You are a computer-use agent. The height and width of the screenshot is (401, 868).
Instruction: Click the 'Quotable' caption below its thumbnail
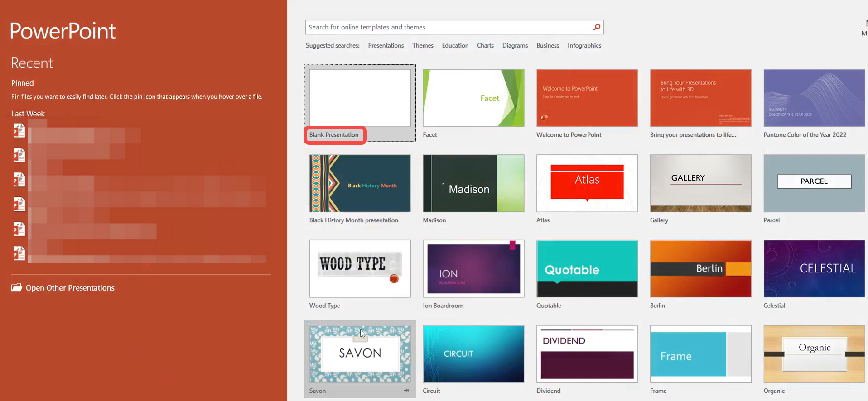(549, 306)
